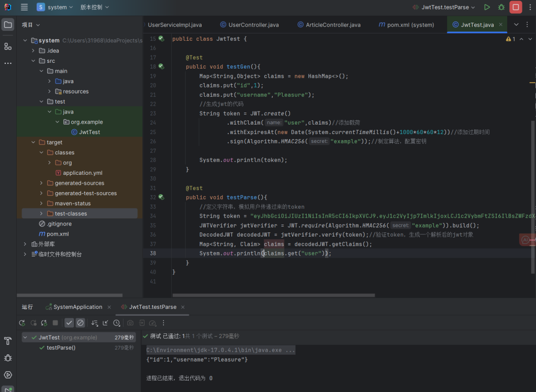Open the Structure tool window in left sidebar
536x392 pixels.
pyautogui.click(x=8, y=47)
